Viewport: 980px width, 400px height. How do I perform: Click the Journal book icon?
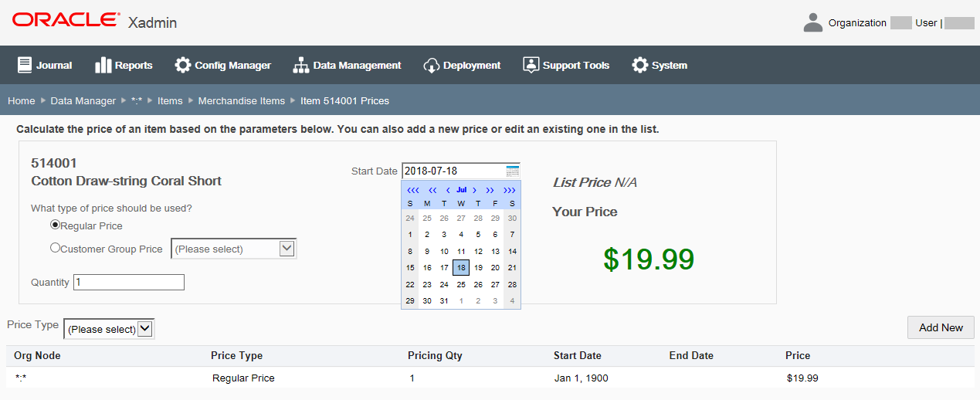pyautogui.click(x=25, y=65)
